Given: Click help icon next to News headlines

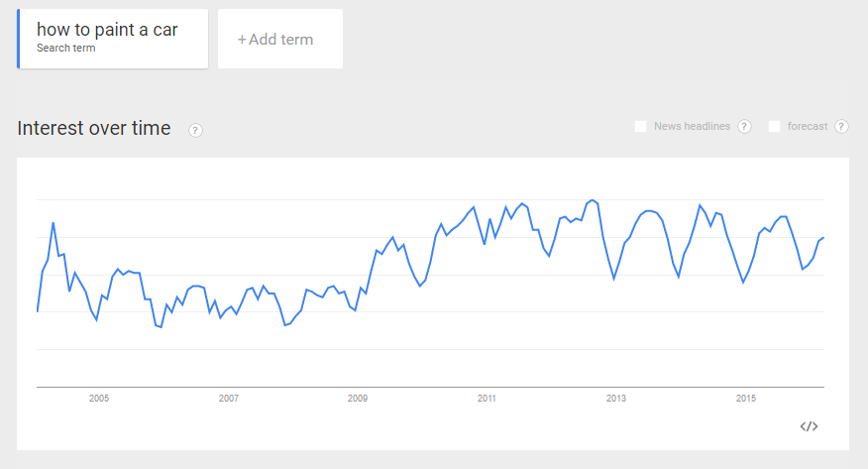Looking at the screenshot, I should [x=744, y=126].
